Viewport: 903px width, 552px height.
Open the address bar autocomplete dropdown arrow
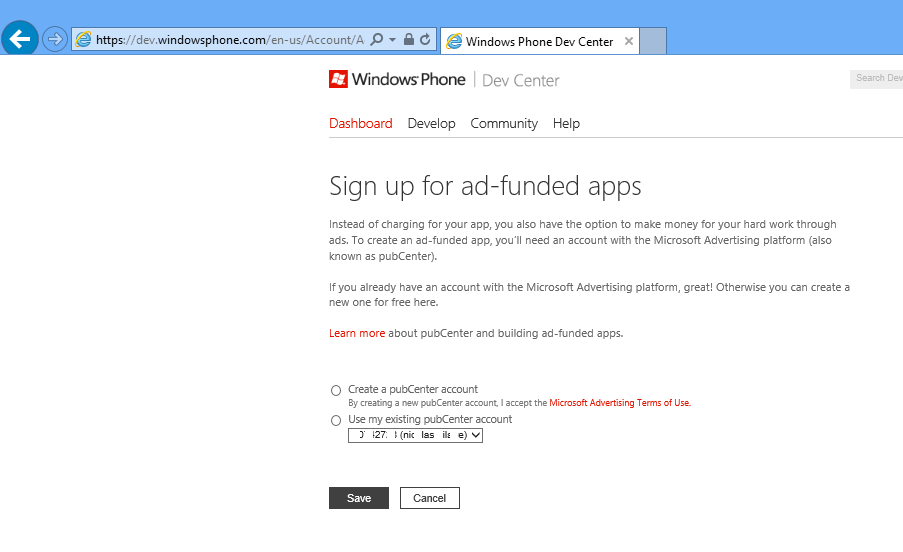click(392, 40)
